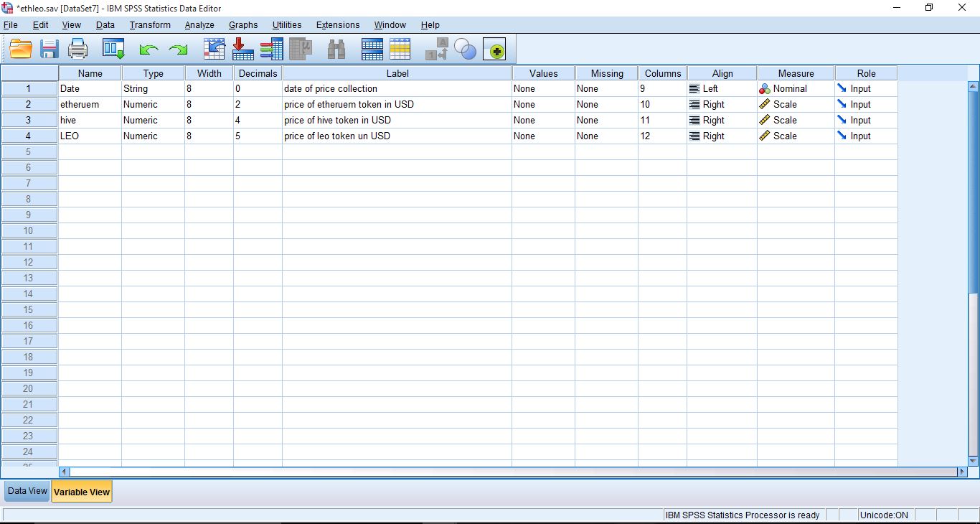Click the Missing column header
980x524 pixels.
pyautogui.click(x=607, y=73)
